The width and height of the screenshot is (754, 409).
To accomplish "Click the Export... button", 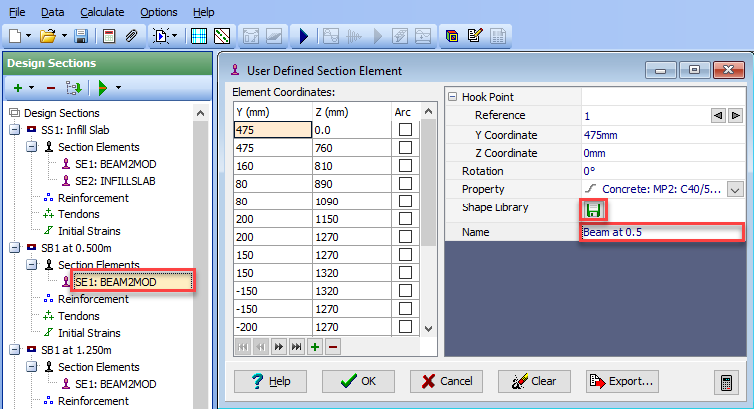I will pyautogui.click(x=622, y=382).
